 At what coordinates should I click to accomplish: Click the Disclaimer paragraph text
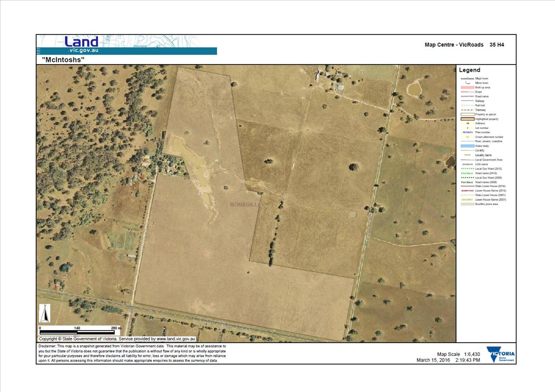tap(132, 353)
